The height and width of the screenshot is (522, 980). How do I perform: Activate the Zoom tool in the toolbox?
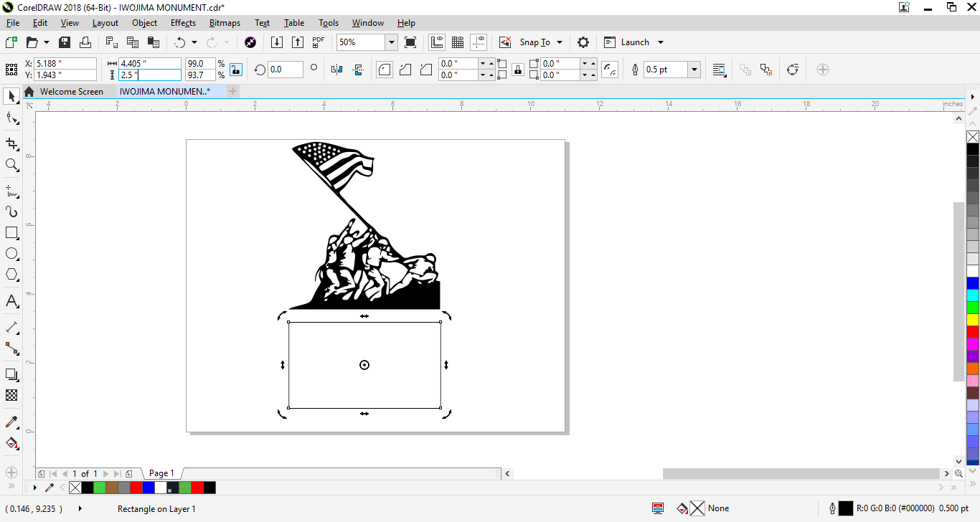pyautogui.click(x=11, y=165)
